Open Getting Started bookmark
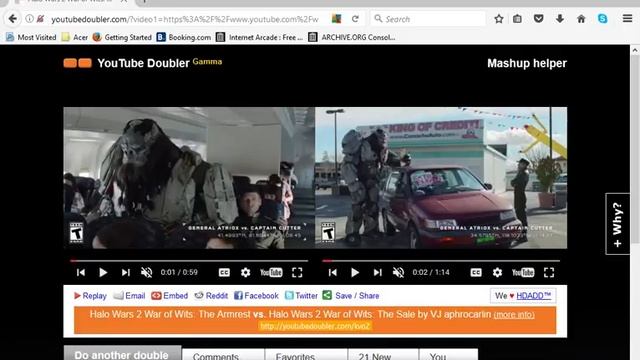Viewport: 640px width, 360px height. point(122,37)
